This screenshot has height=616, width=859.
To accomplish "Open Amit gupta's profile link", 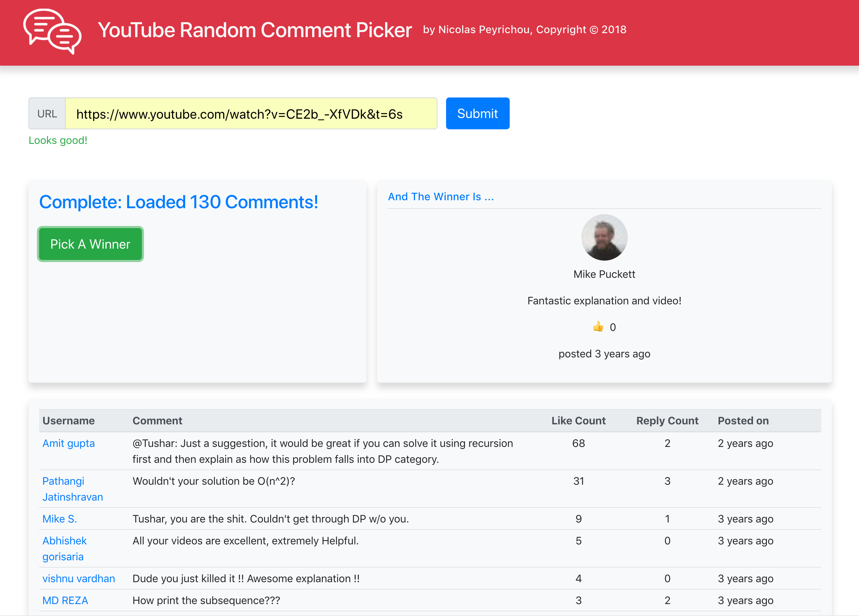I will pyautogui.click(x=69, y=443).
